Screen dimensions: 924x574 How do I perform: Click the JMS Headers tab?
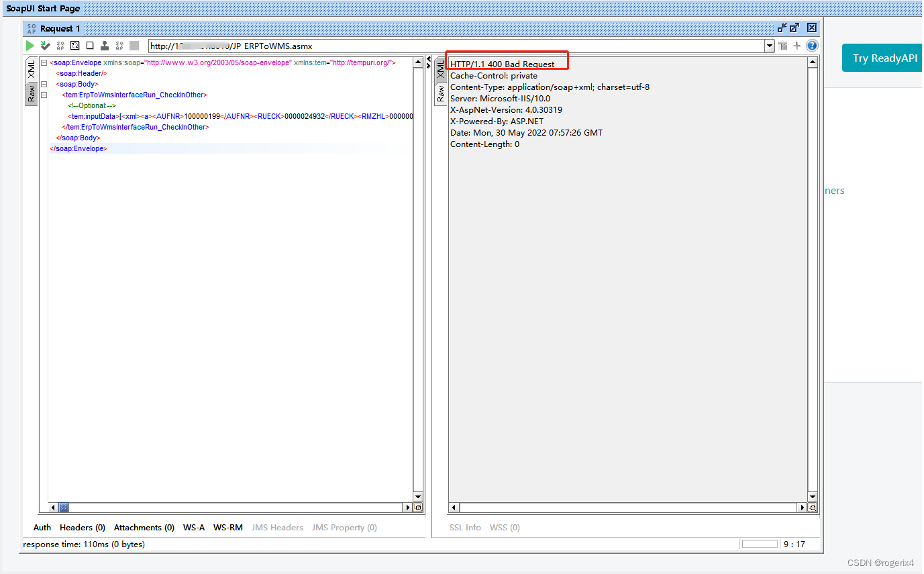(x=277, y=528)
